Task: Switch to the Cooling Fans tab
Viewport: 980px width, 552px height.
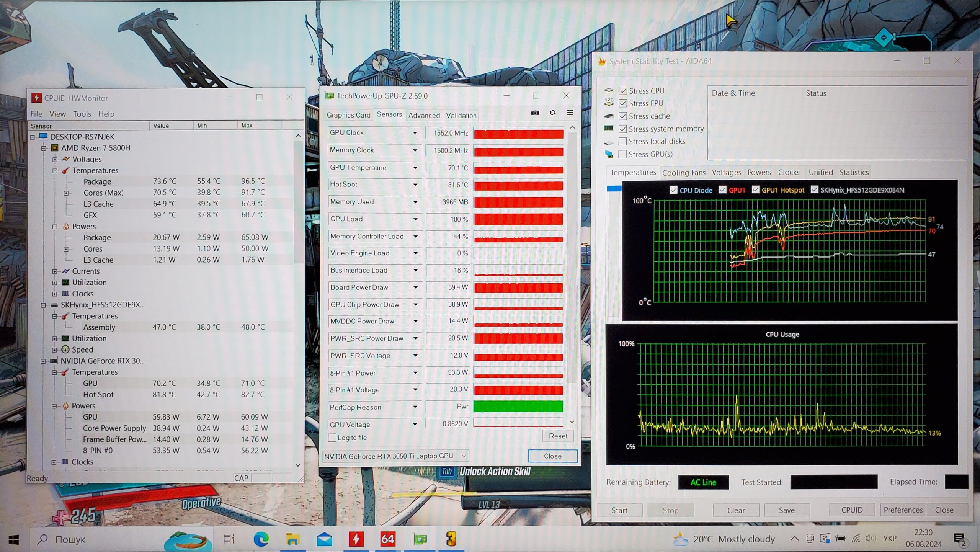Action: [x=684, y=173]
